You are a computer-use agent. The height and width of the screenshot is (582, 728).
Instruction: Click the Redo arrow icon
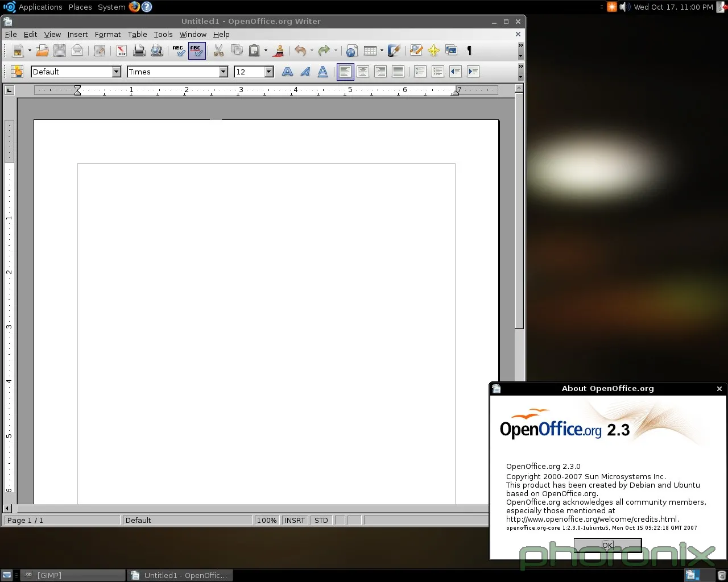[324, 51]
